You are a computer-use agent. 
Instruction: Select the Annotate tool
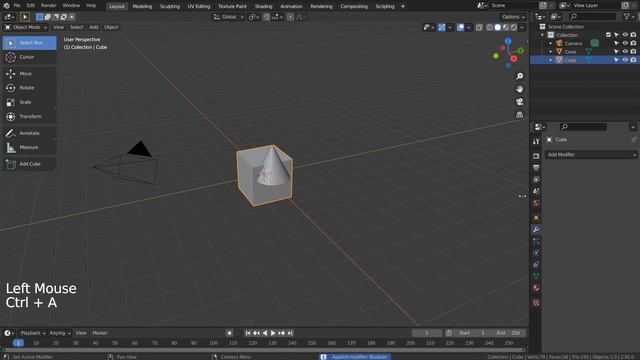29,133
